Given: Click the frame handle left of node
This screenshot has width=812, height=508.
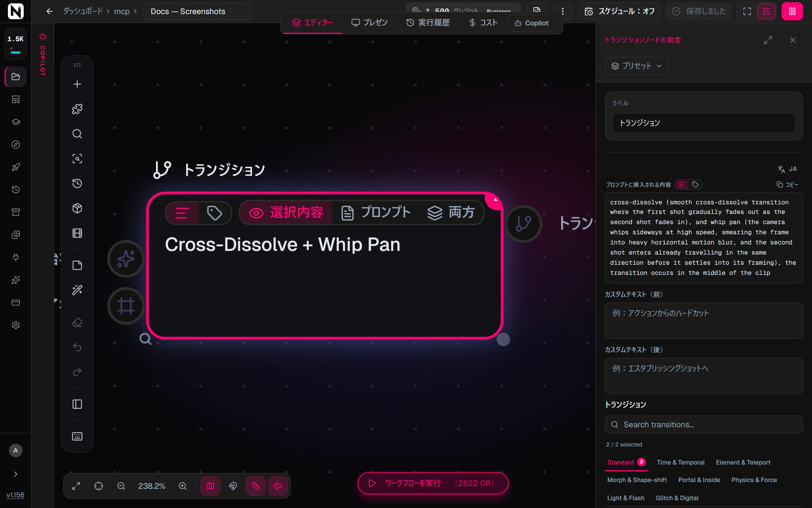Looking at the screenshot, I should [126, 306].
